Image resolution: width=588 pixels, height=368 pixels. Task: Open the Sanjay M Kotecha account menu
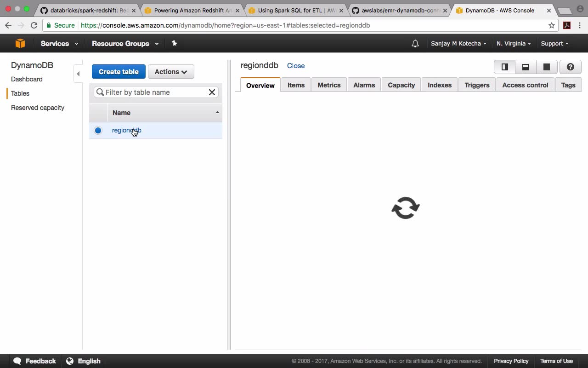[x=458, y=44]
